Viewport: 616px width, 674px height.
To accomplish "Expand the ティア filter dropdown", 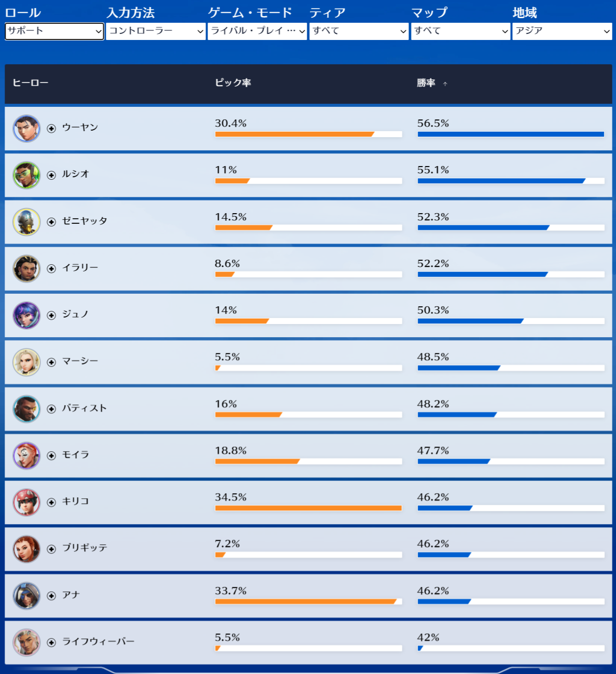I will click(359, 31).
